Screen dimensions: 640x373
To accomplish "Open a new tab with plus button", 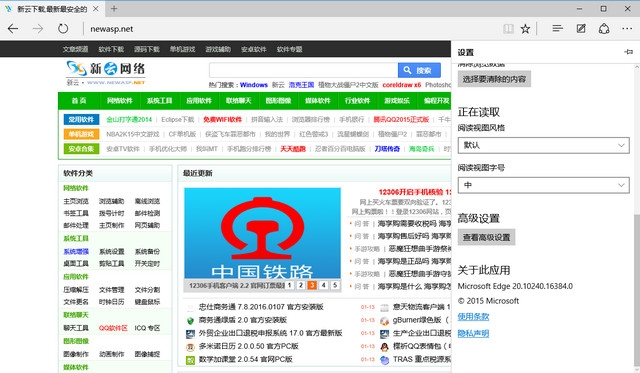I will point(114,9).
